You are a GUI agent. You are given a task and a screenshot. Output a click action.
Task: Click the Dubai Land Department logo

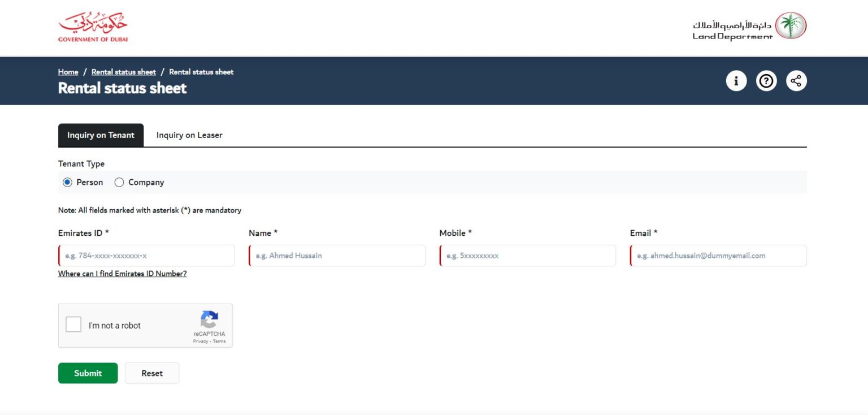[749, 27]
